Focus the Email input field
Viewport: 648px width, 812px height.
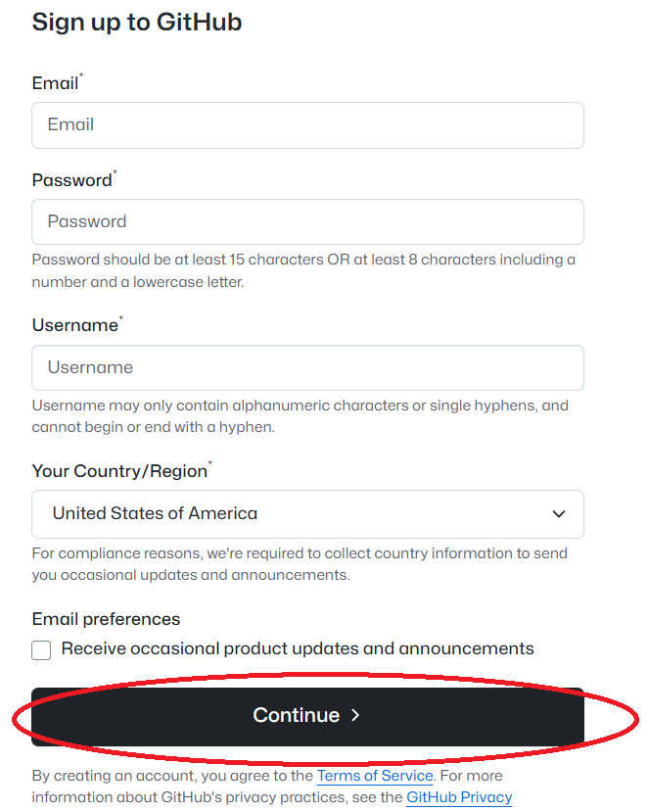(x=307, y=125)
